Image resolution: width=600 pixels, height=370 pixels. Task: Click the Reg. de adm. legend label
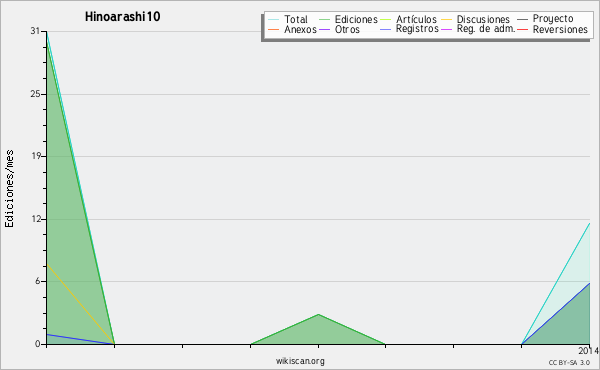click(486, 29)
